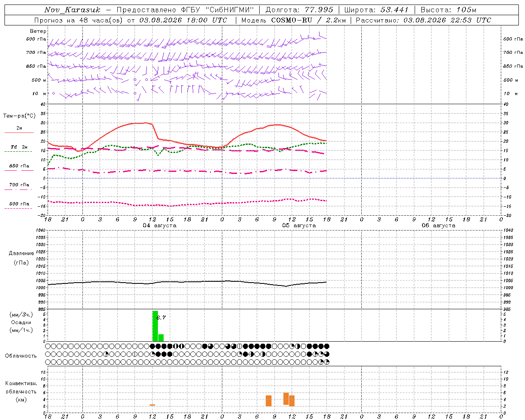
Task: Click the Рассчитано 03.08.2026 22:53 UTC timestamp
Action: 423,20
